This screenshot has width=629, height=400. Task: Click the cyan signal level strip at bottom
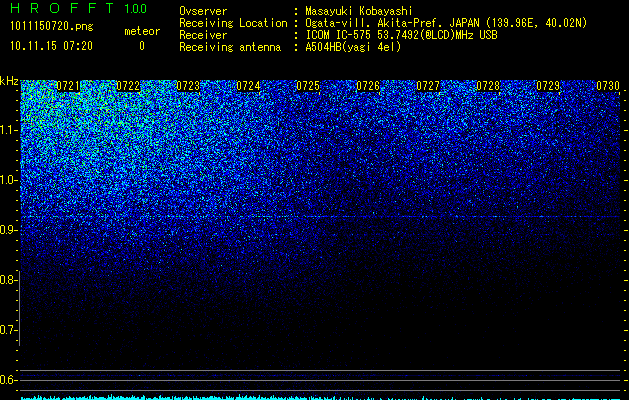(320, 398)
